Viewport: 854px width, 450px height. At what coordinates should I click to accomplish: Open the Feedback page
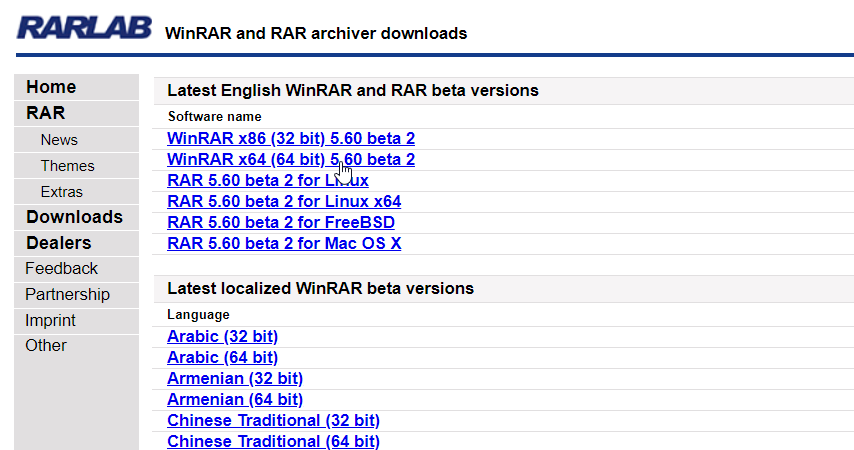click(x=62, y=269)
